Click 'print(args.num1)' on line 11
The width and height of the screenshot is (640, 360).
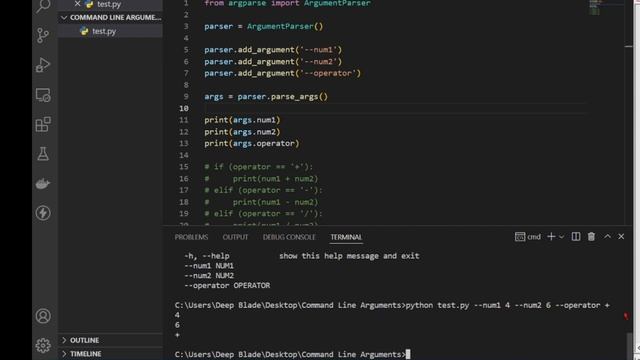point(242,120)
